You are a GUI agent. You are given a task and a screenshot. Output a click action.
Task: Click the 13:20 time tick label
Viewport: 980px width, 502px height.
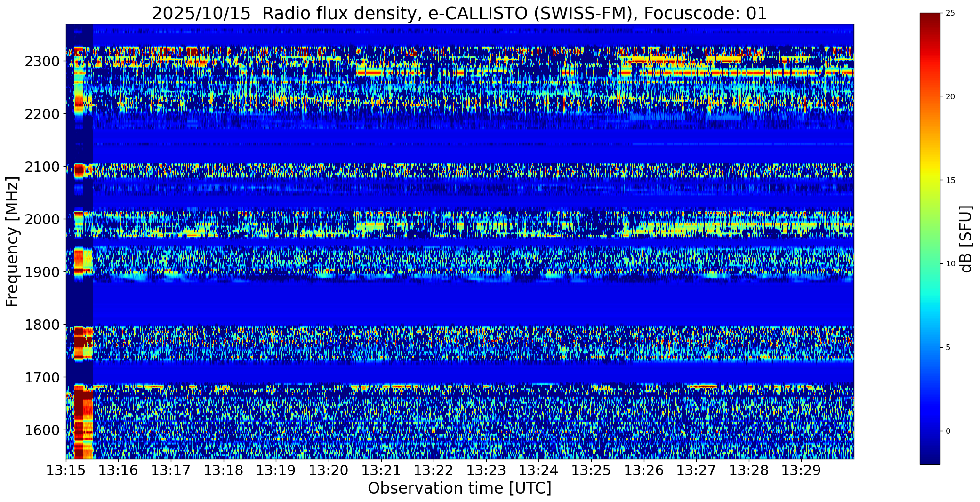coord(329,470)
